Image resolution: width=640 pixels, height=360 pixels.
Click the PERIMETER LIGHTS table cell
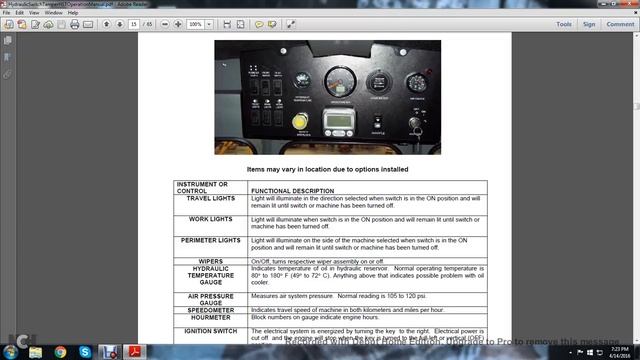point(210,247)
